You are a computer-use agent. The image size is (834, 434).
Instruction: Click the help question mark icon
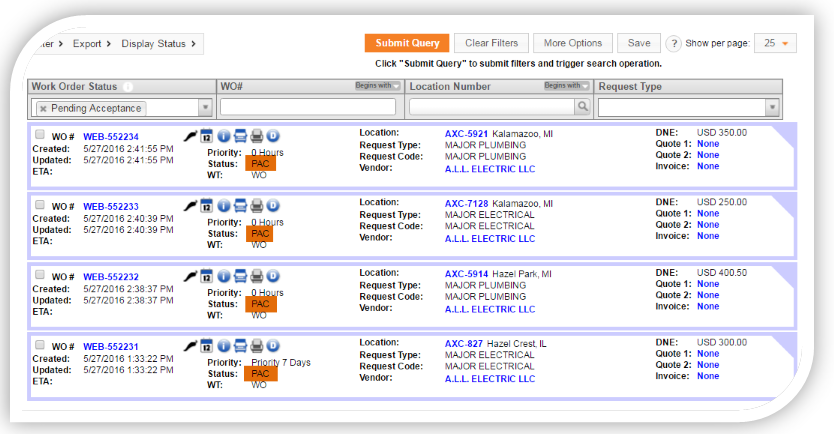pyautogui.click(x=674, y=43)
